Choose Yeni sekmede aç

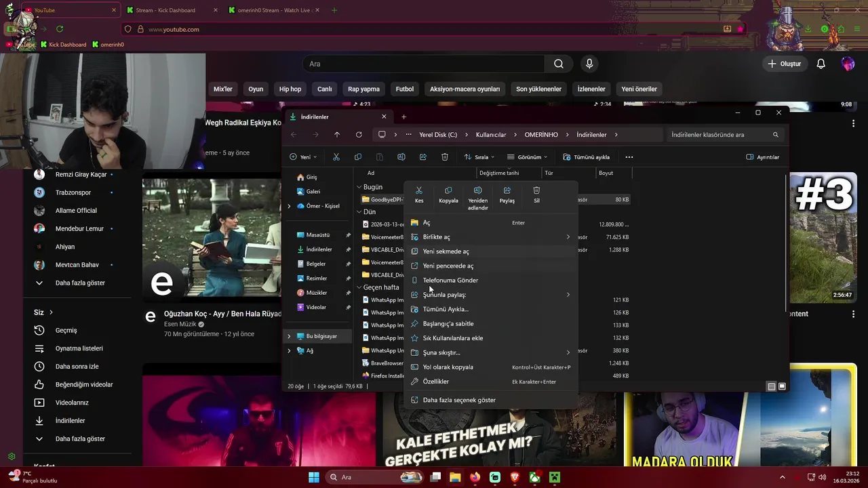[x=492, y=251]
